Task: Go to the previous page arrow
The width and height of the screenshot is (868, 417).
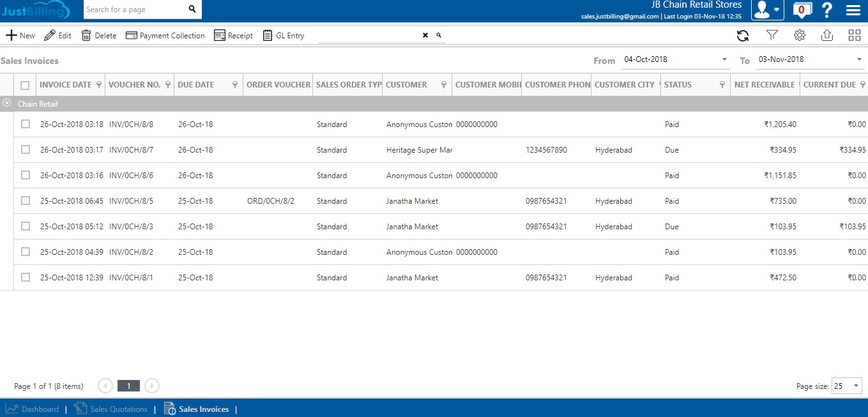Action: [105, 386]
